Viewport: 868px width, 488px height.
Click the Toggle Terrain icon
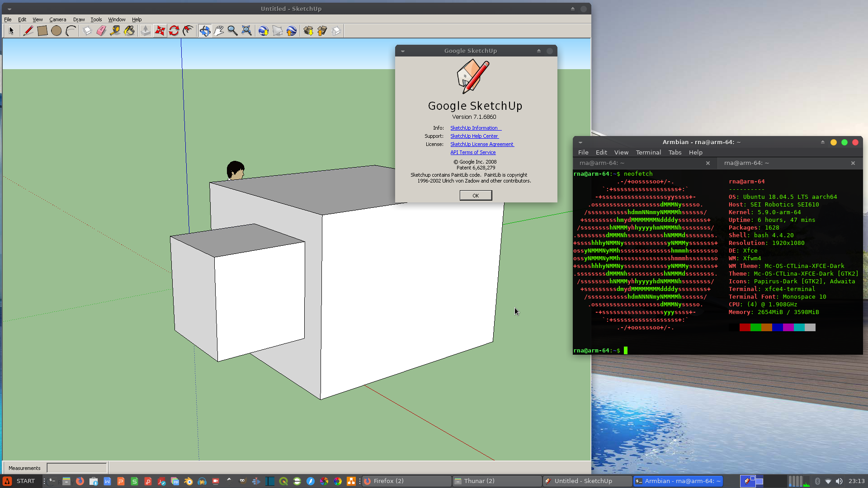coord(278,31)
